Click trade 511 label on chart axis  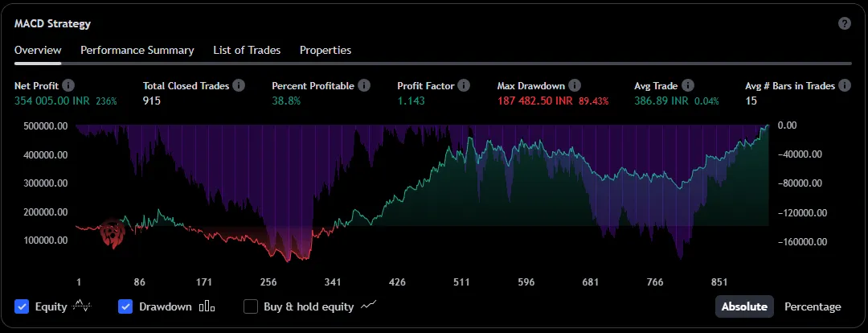click(461, 282)
